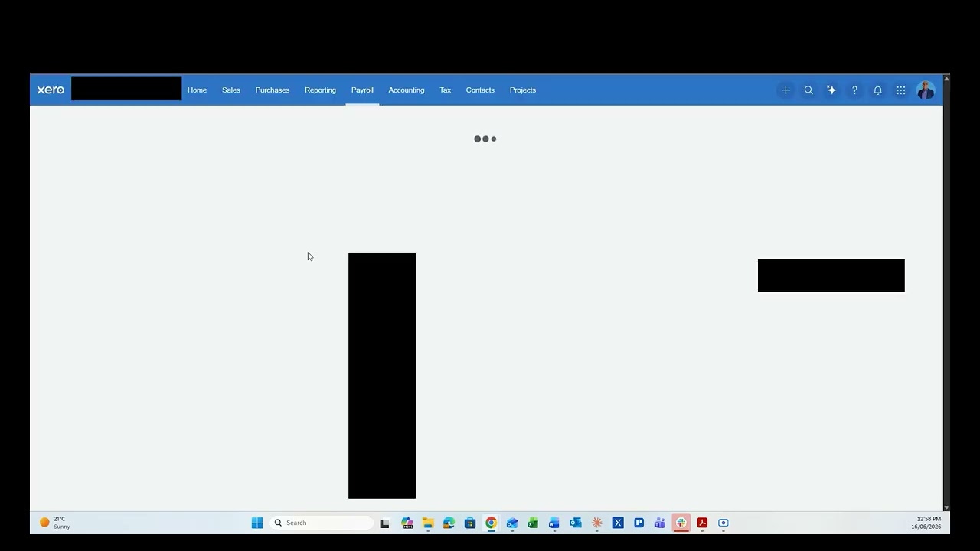
Task: Open the Help question mark
Action: click(854, 90)
